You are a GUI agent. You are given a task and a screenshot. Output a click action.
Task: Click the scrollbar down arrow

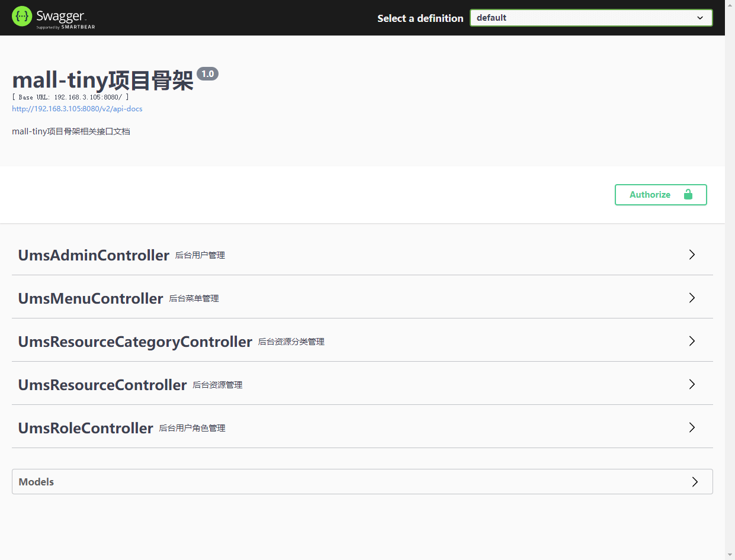tap(730, 555)
